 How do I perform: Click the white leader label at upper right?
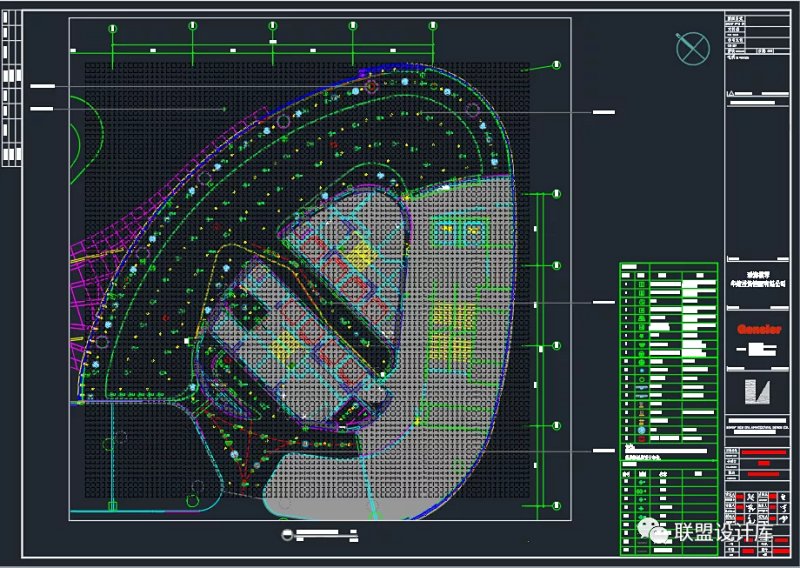603,112
